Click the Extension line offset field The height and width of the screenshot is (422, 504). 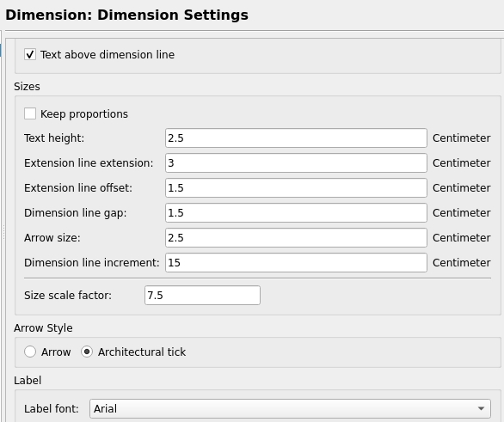(x=296, y=188)
